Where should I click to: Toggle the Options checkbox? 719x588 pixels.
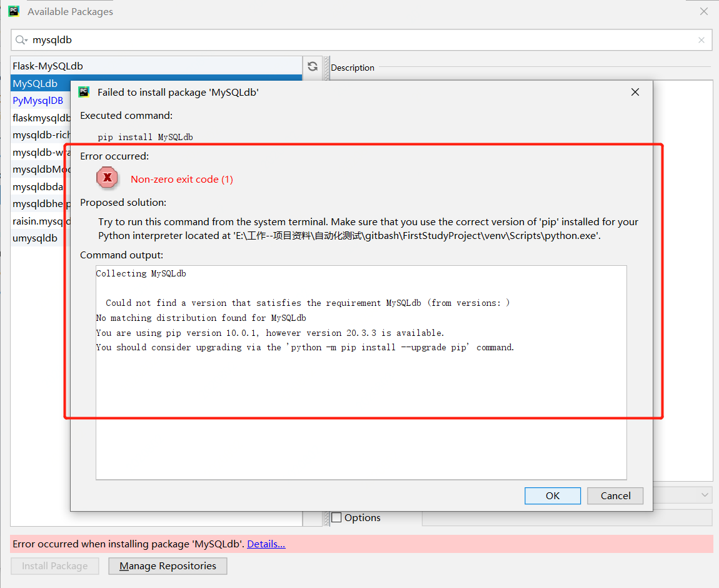[336, 517]
